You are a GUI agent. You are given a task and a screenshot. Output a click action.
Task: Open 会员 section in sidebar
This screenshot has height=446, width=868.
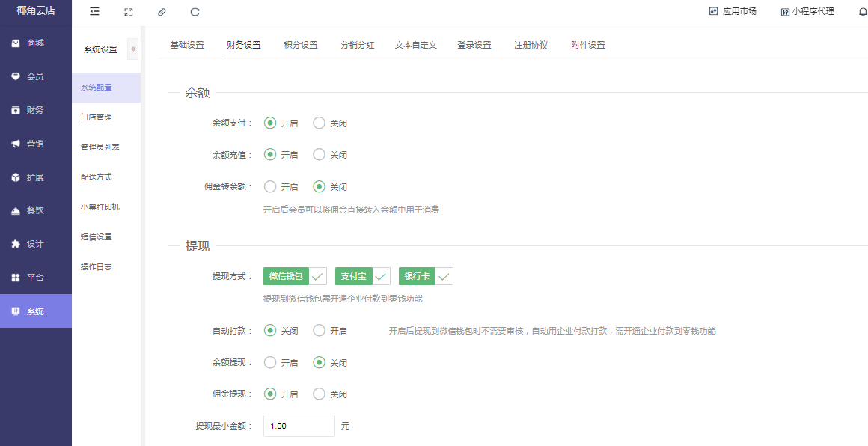[35, 76]
